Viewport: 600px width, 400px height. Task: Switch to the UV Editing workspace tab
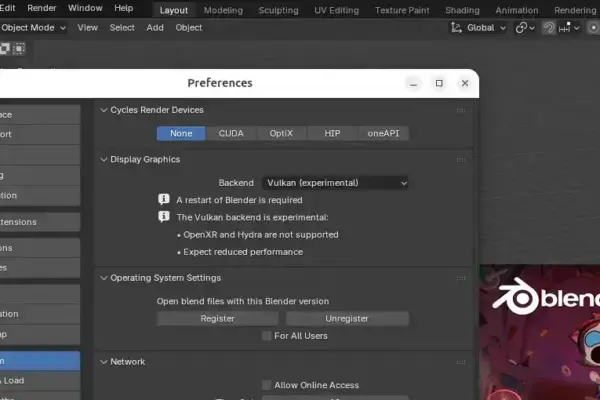click(x=336, y=10)
